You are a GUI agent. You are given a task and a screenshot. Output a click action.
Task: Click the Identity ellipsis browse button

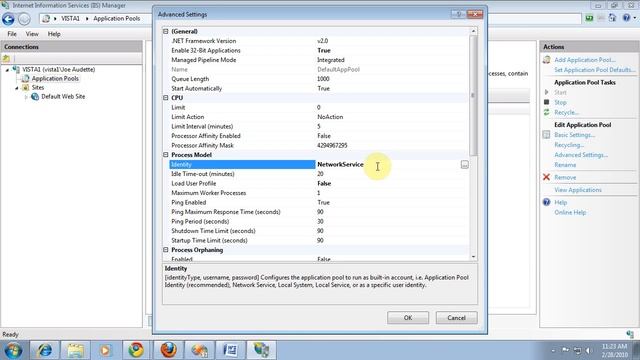464,164
